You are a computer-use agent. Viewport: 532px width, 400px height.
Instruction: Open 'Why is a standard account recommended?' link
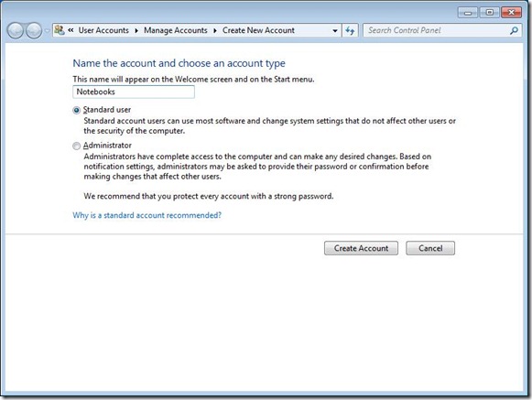(147, 215)
